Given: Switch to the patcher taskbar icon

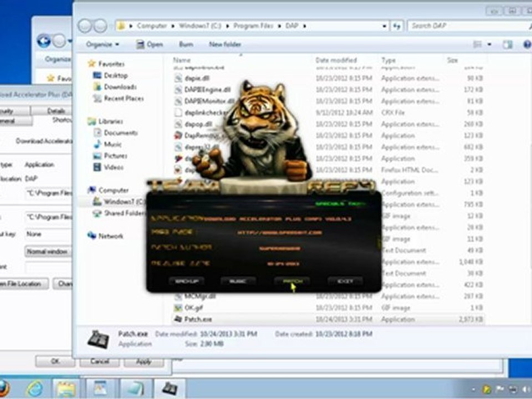Looking at the screenshot, I should point(170,389).
